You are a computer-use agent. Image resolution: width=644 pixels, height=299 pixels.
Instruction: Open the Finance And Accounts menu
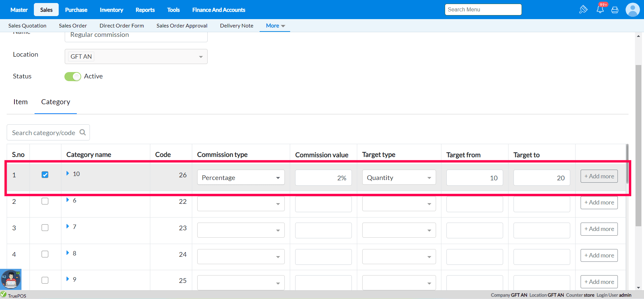(x=219, y=10)
